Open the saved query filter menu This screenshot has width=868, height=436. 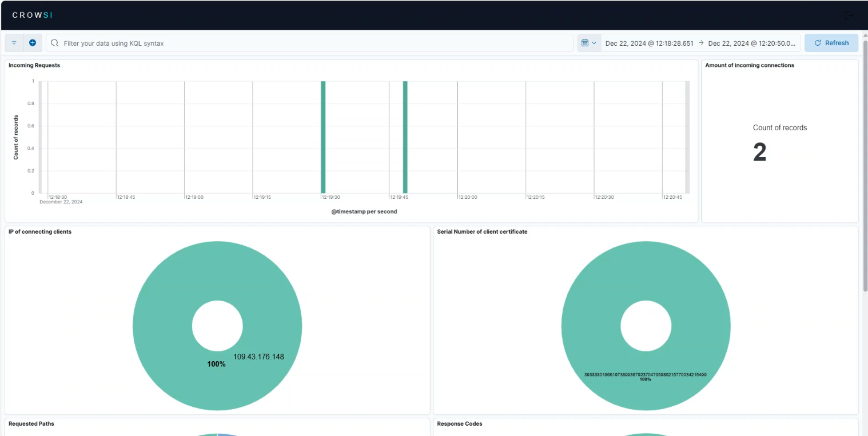(14, 43)
